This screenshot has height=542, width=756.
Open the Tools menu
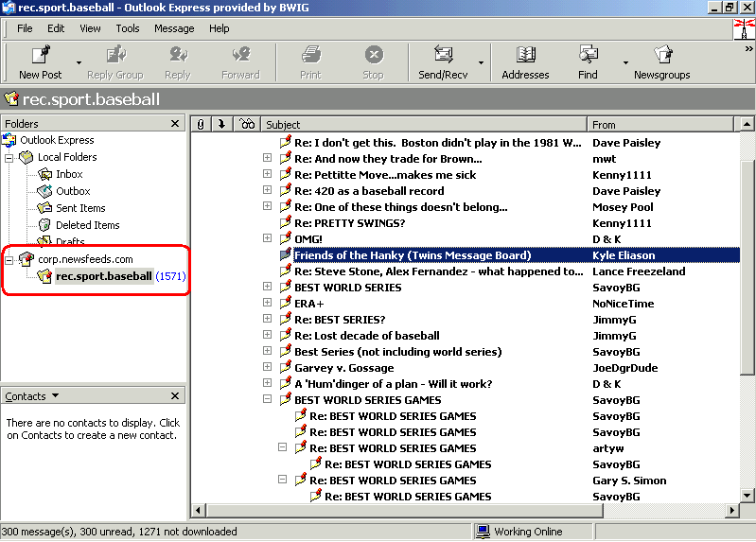(128, 28)
